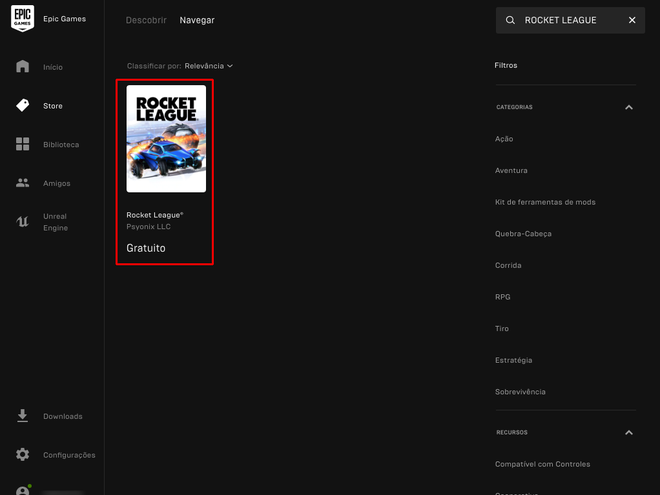Filter by the Aventura category
660x495 pixels.
511,170
